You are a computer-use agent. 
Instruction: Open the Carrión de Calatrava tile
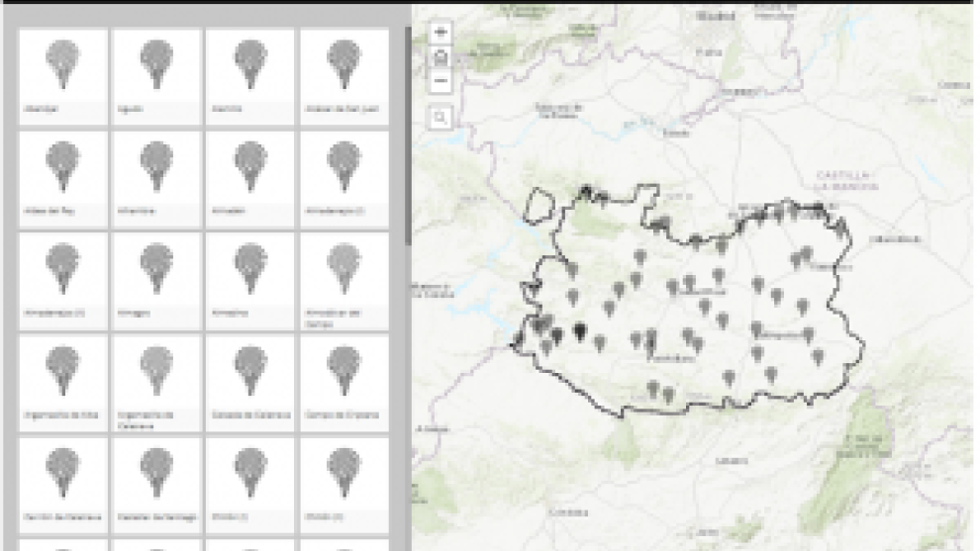point(63,485)
